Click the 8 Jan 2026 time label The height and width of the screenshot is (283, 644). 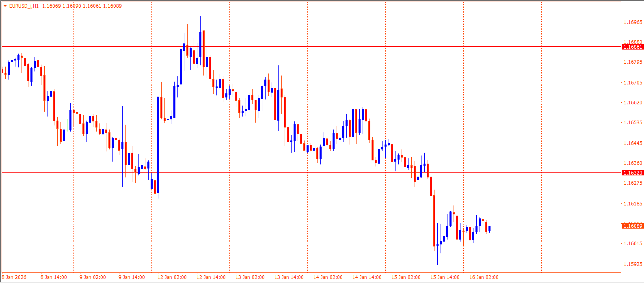pos(14,277)
